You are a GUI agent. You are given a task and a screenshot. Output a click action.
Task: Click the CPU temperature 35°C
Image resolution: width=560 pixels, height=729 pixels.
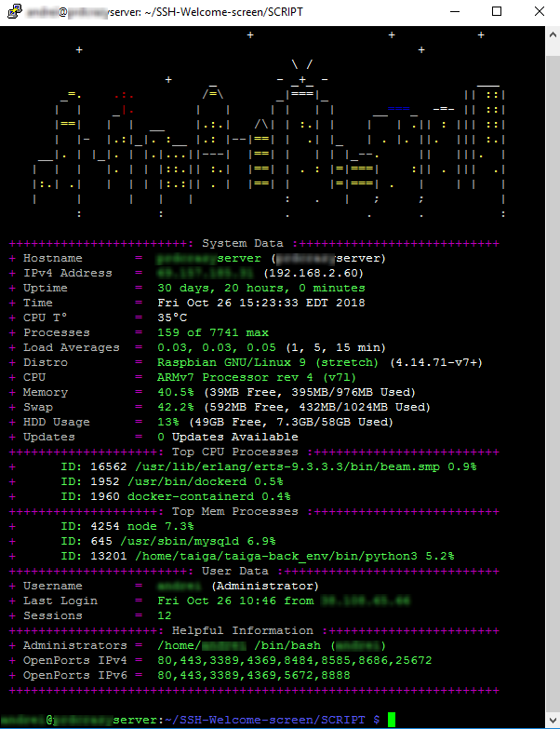172,317
